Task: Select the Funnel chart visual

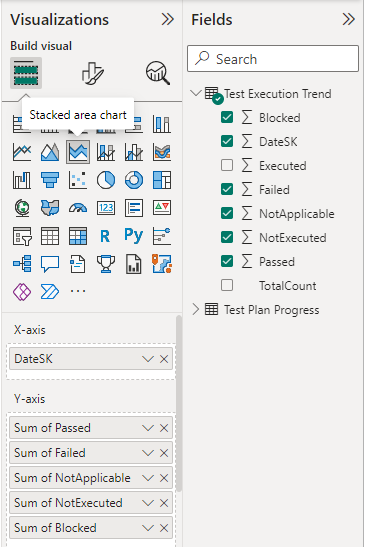Action: pos(50,180)
